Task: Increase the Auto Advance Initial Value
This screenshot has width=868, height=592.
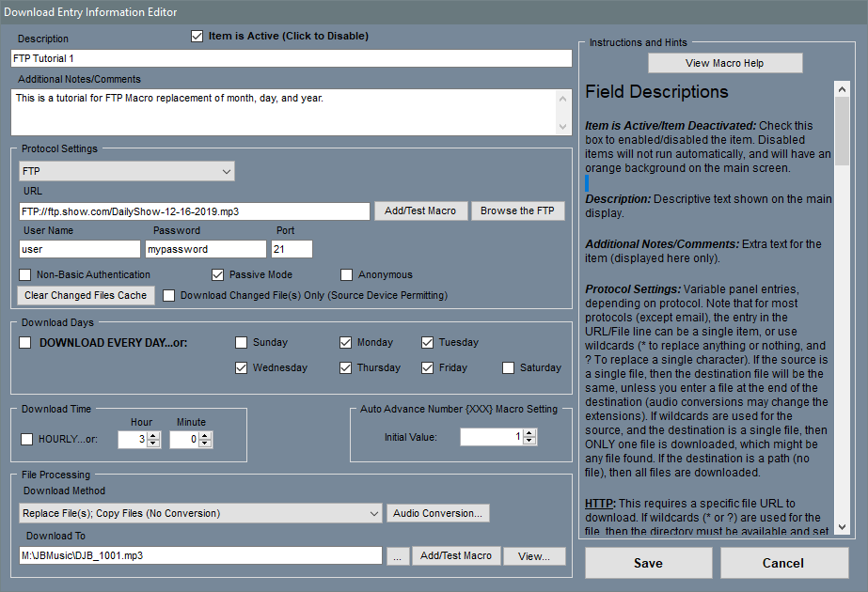Action: click(x=529, y=433)
